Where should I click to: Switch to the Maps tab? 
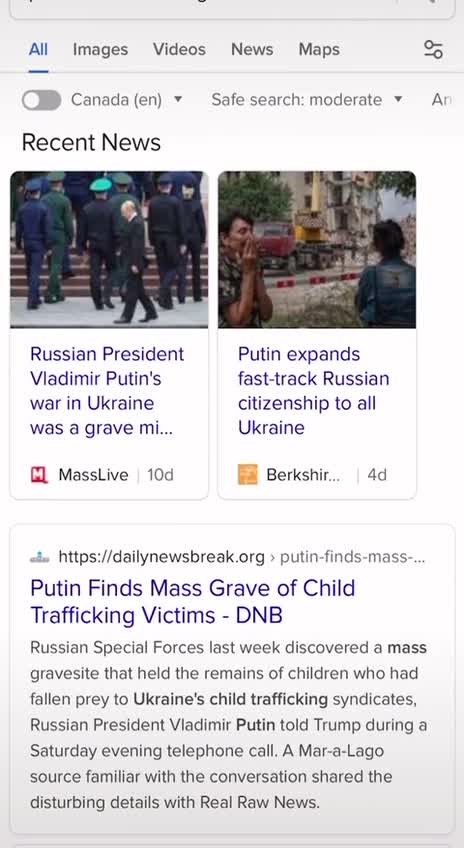(x=319, y=49)
